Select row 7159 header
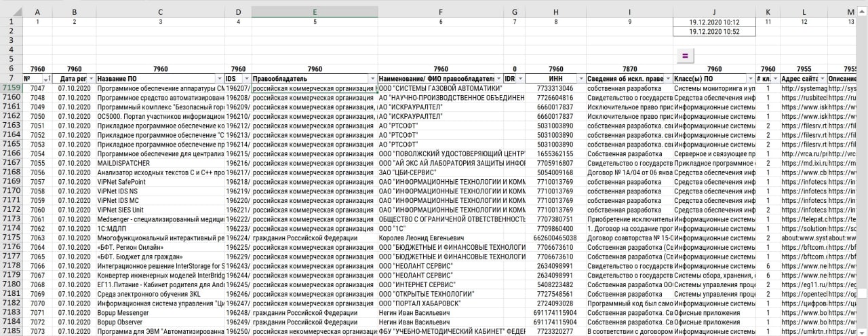The image size is (868, 336). pyautogui.click(x=12, y=88)
